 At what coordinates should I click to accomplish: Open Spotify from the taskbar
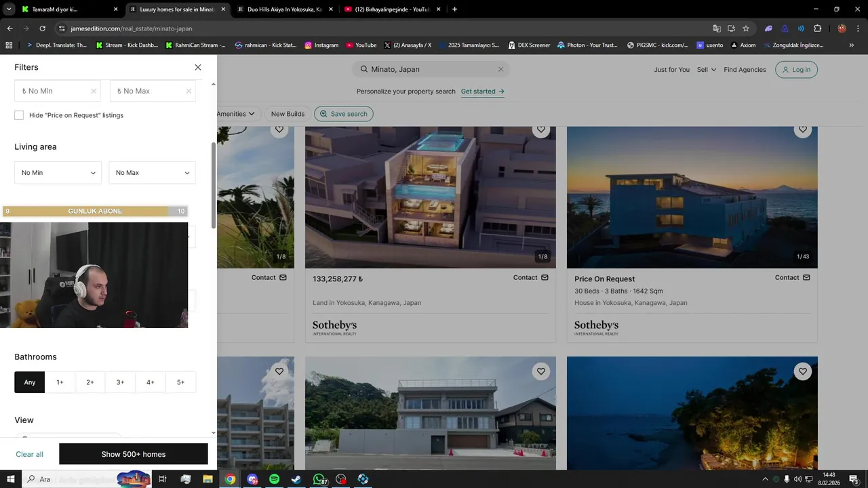tap(274, 479)
